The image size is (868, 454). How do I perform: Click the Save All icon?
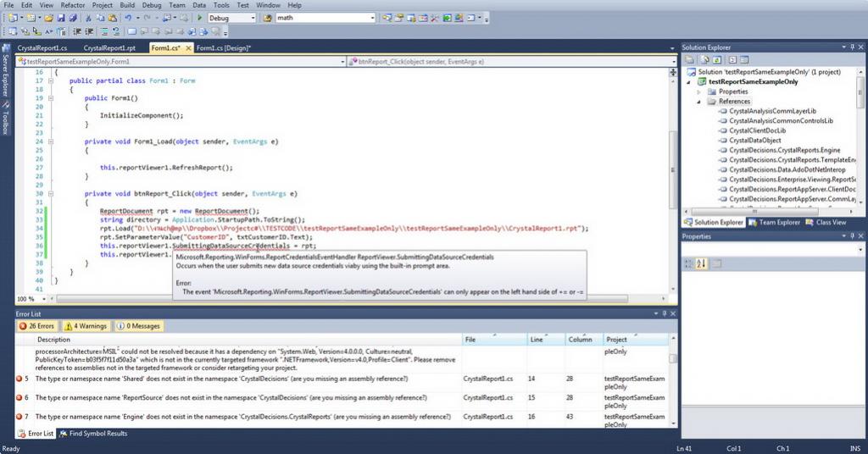point(73,18)
